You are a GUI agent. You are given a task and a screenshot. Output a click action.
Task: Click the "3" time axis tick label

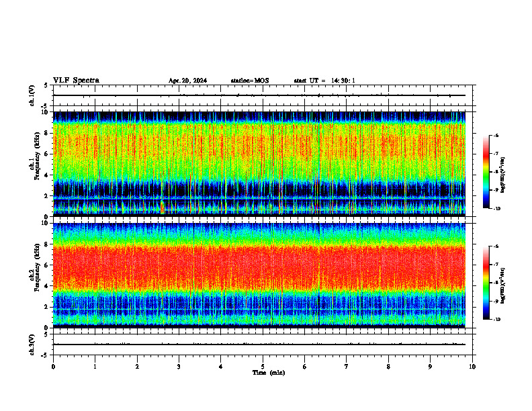(179, 367)
